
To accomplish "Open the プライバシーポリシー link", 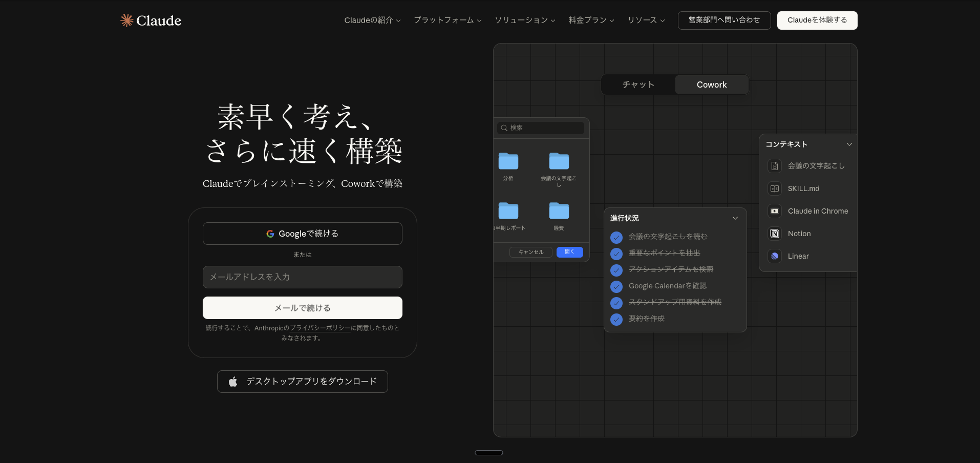I will click(x=320, y=328).
